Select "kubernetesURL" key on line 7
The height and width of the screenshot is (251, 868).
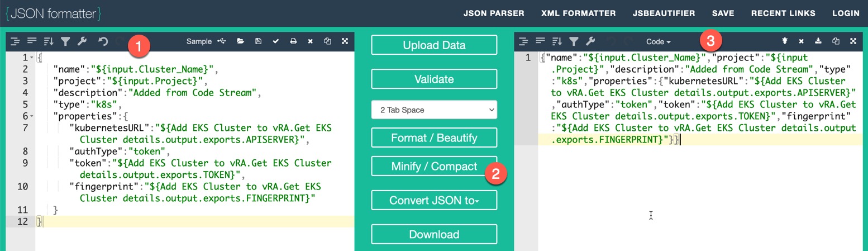pyautogui.click(x=110, y=128)
